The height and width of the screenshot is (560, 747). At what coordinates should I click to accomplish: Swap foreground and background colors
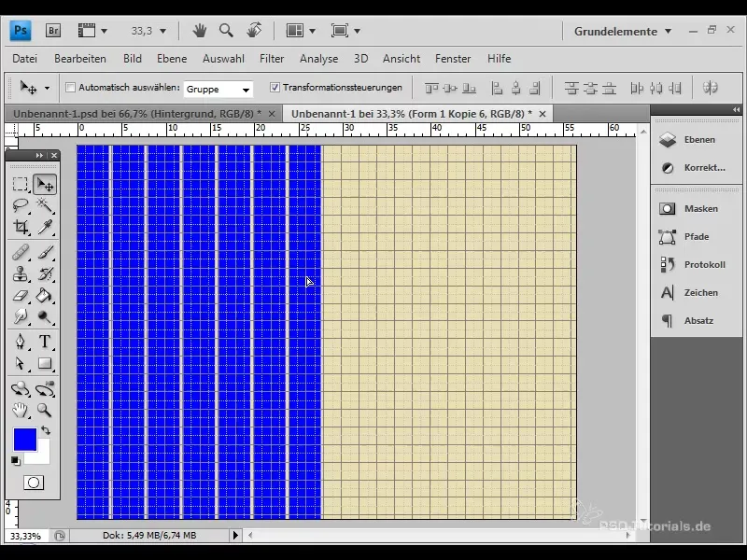pos(46,430)
